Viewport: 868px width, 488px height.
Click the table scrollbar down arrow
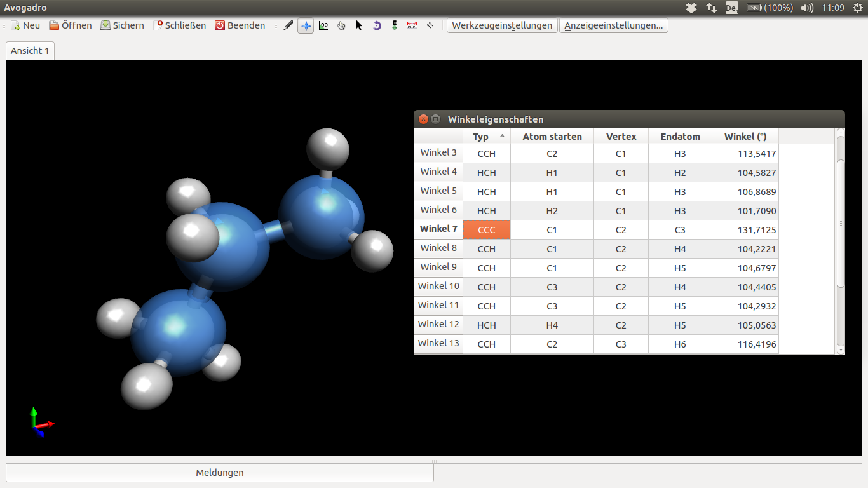pyautogui.click(x=841, y=350)
